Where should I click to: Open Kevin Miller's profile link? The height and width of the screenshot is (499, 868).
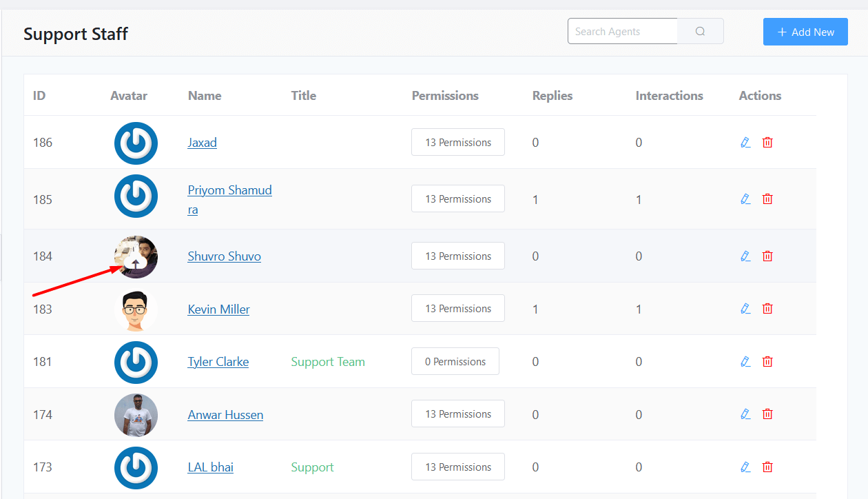(218, 309)
